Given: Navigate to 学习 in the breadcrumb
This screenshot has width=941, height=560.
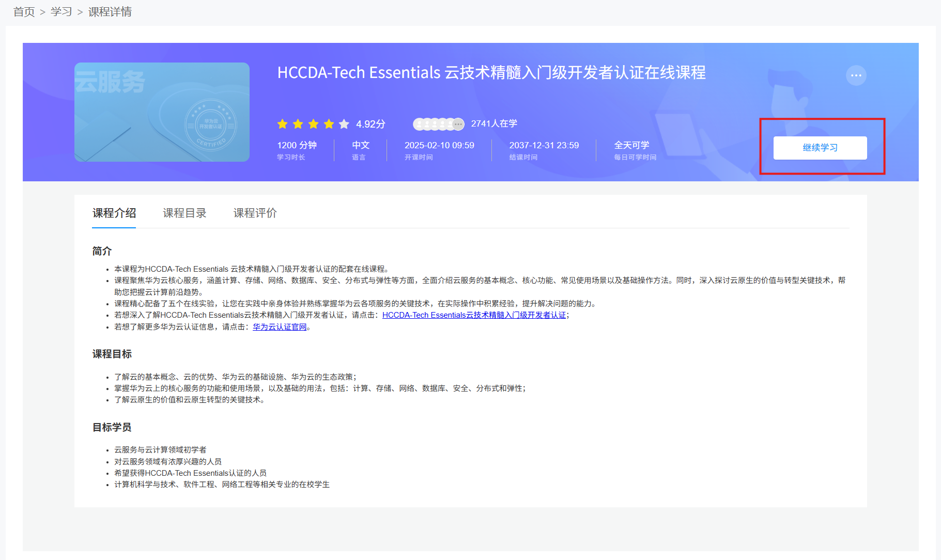Looking at the screenshot, I should pos(61,12).
